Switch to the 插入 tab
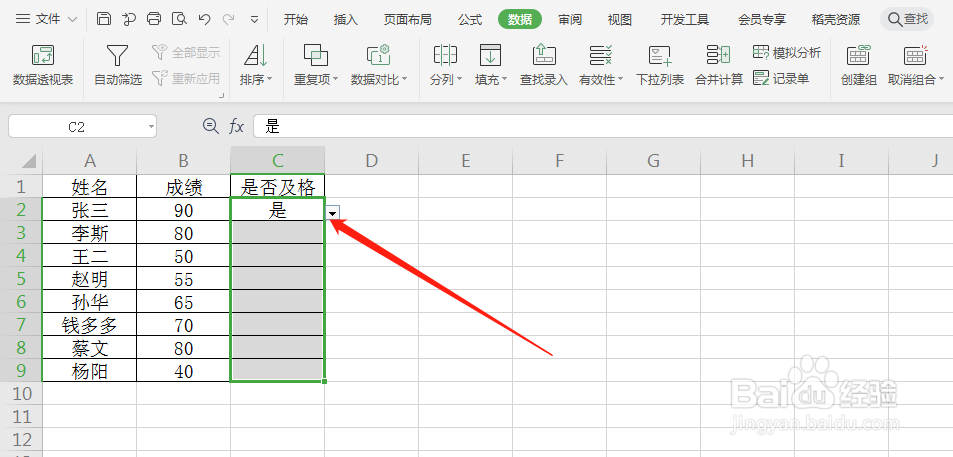Image resolution: width=953 pixels, height=457 pixels. [x=346, y=19]
